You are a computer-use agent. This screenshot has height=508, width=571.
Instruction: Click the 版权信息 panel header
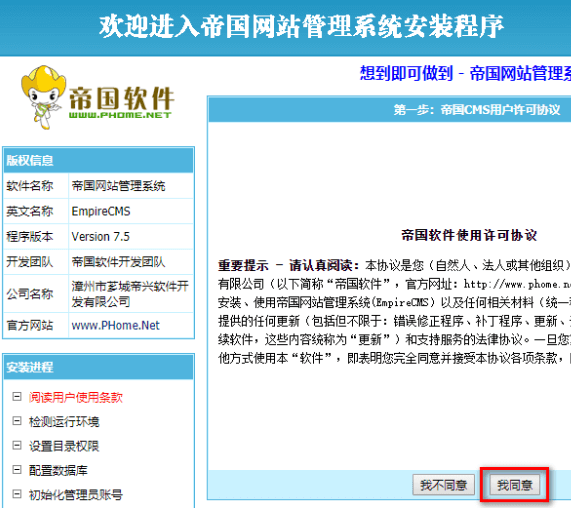click(x=98, y=160)
